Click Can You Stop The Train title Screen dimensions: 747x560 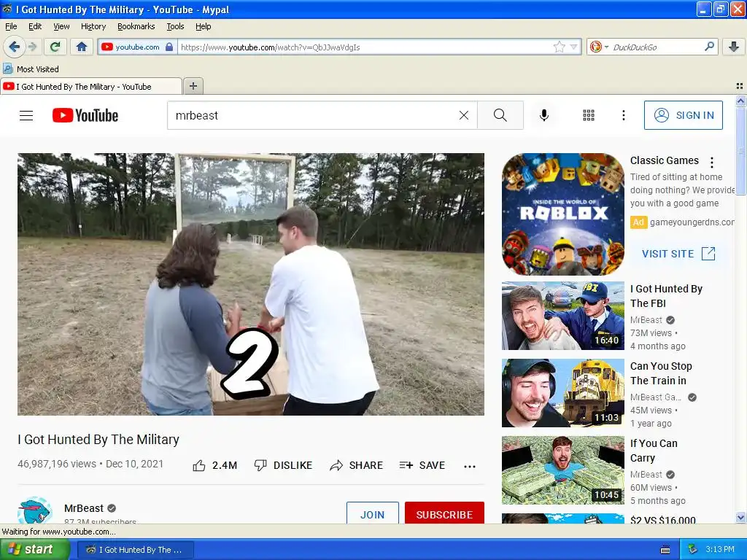tap(661, 373)
